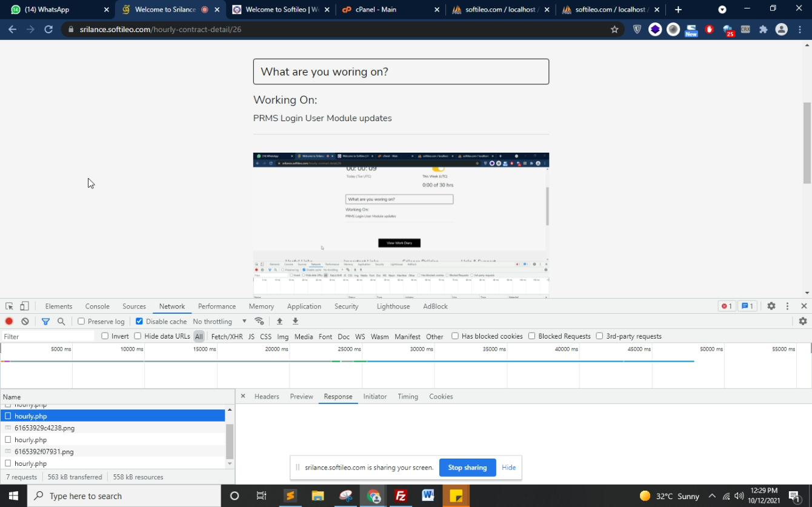Clear the network log
812x507 pixels.
[x=25, y=322]
